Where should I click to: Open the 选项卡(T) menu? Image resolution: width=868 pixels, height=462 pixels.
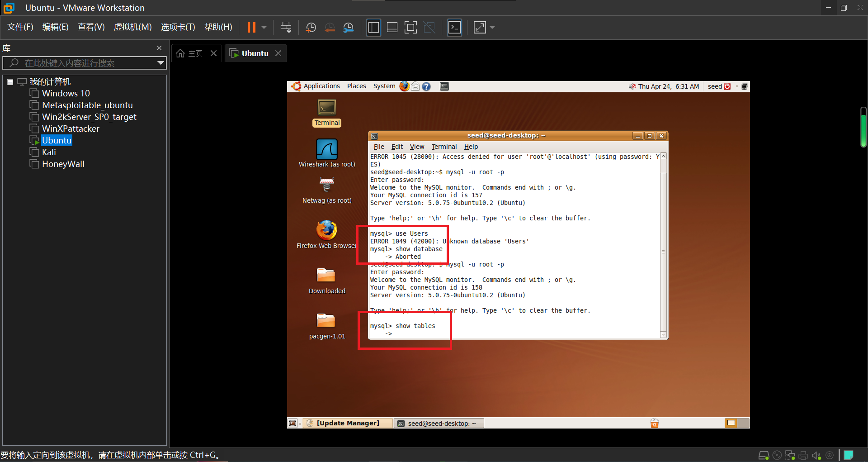178,27
